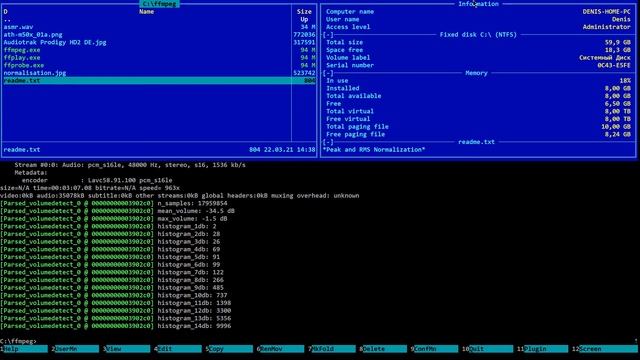Image resolution: width=640 pixels, height=360 pixels.
Task: Click the User name row
Action: tap(478, 20)
